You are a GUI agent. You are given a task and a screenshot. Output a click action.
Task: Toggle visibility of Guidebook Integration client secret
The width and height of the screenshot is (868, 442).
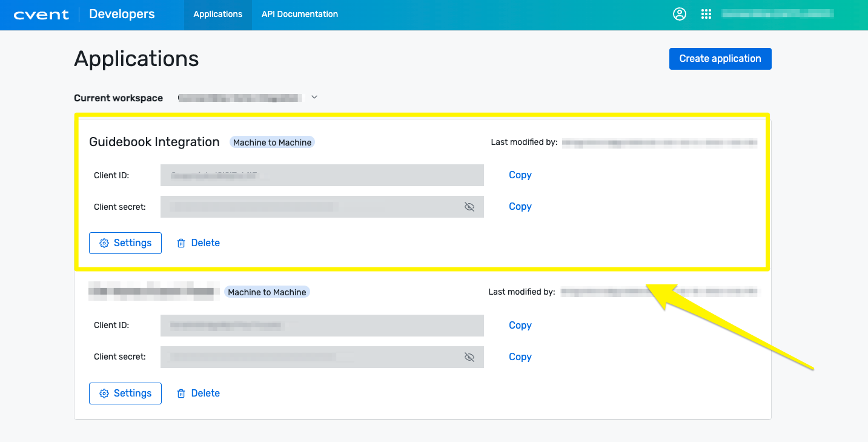(x=469, y=207)
